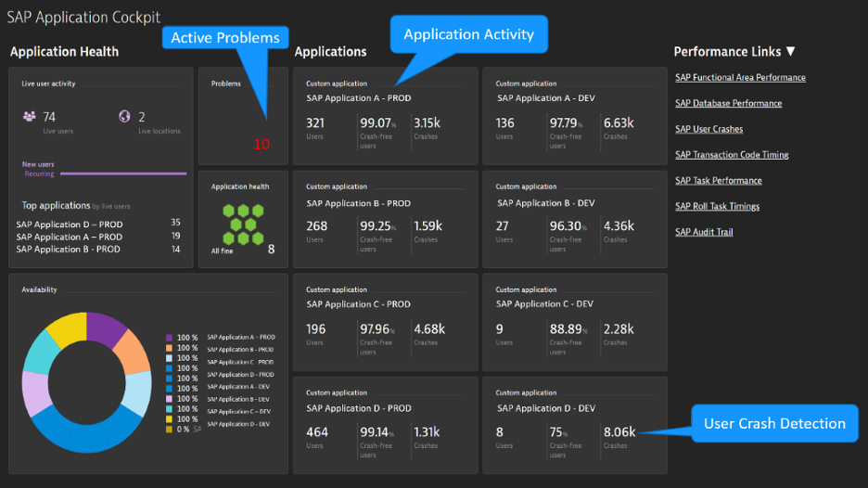Click the availability donut chart
The image size is (868, 488).
tap(87, 382)
